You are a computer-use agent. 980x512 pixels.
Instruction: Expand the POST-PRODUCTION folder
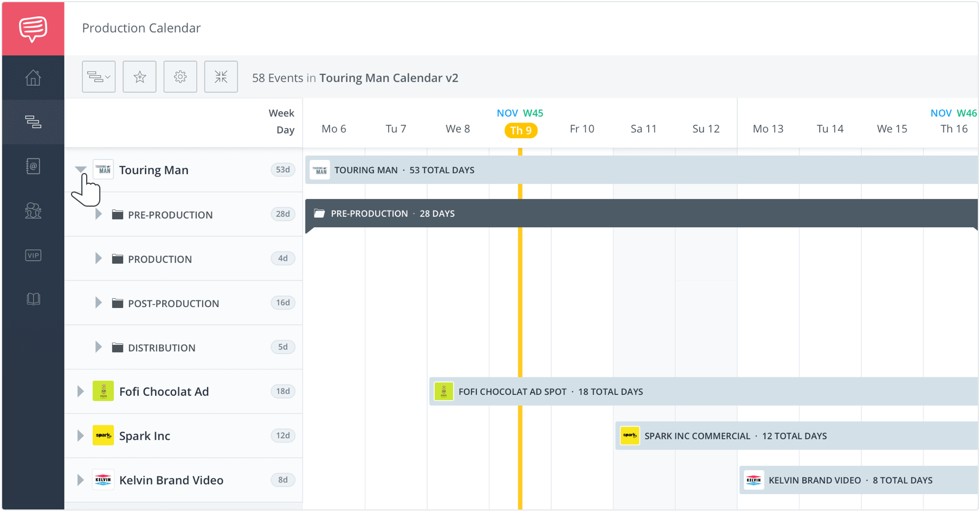coord(98,303)
